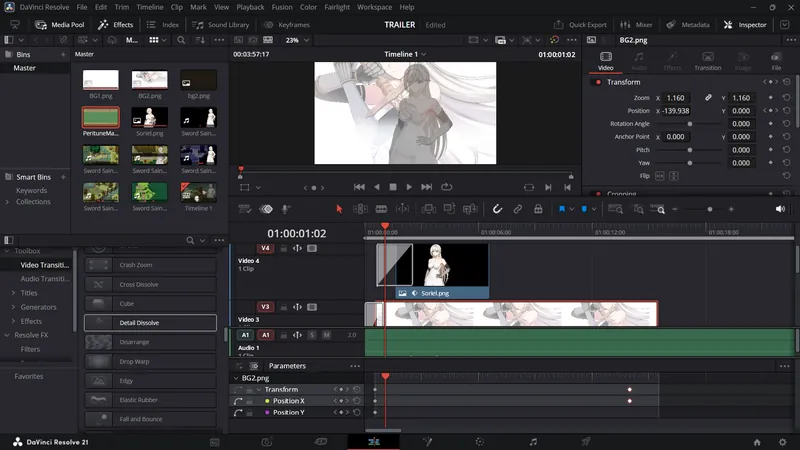
Task: Open the Cut page icon
Action: click(320, 442)
